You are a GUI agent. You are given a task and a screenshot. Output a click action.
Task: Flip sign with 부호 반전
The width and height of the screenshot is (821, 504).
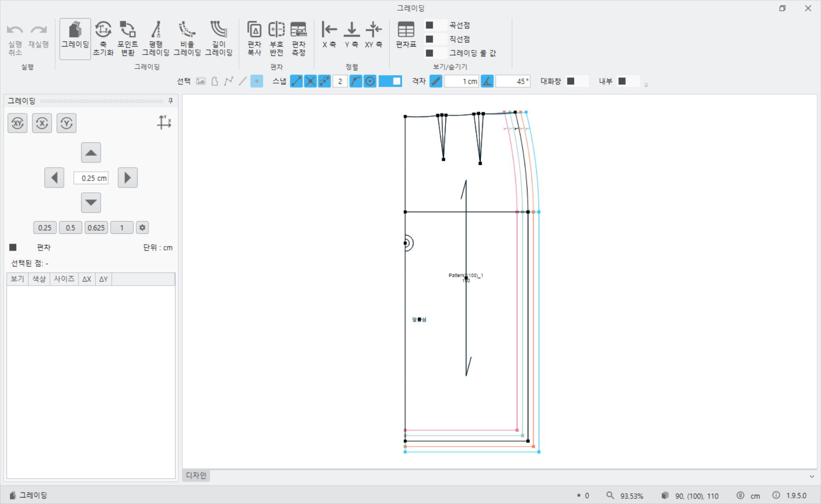[x=276, y=39]
